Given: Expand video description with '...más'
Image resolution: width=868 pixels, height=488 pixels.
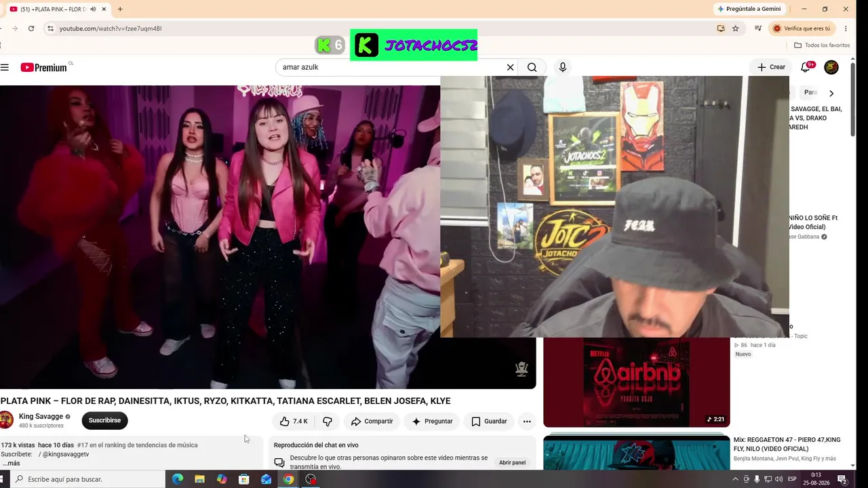Looking at the screenshot, I should (x=11, y=463).
